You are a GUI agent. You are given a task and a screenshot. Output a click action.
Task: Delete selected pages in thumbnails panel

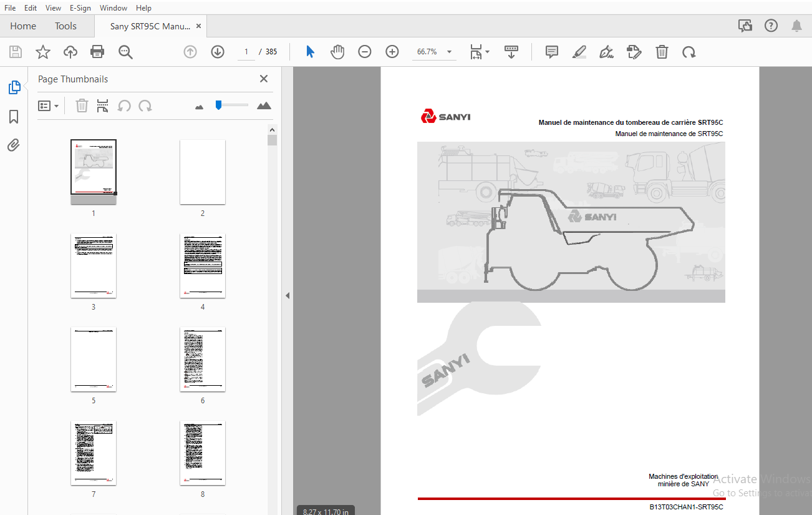[x=82, y=105]
